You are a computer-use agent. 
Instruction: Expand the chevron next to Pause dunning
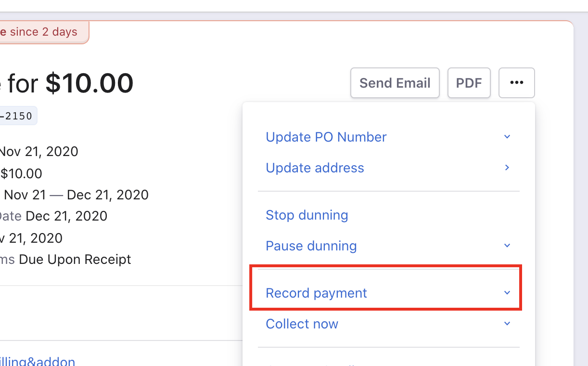507,246
